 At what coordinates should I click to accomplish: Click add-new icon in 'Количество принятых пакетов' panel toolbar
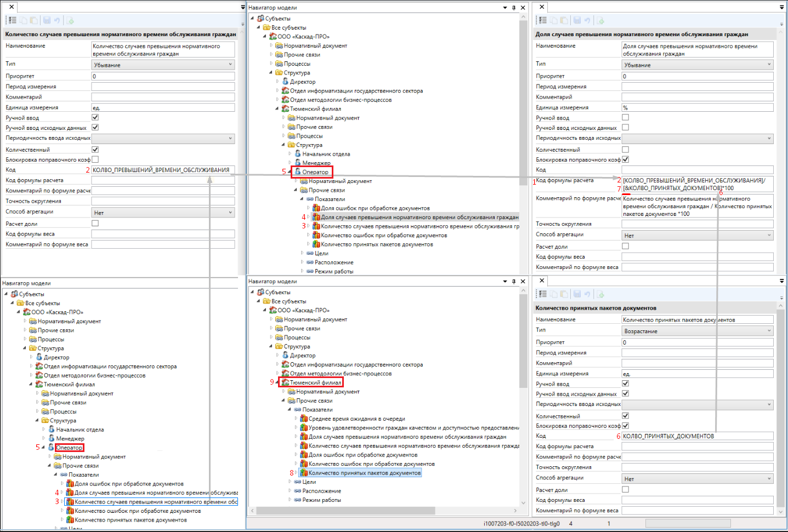pos(600,294)
